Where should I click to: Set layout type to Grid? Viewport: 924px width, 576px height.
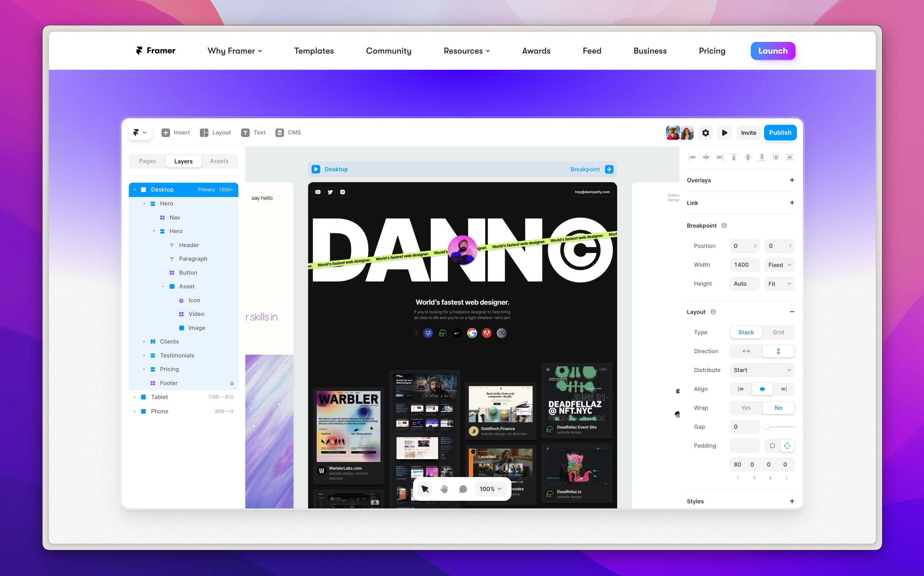778,332
